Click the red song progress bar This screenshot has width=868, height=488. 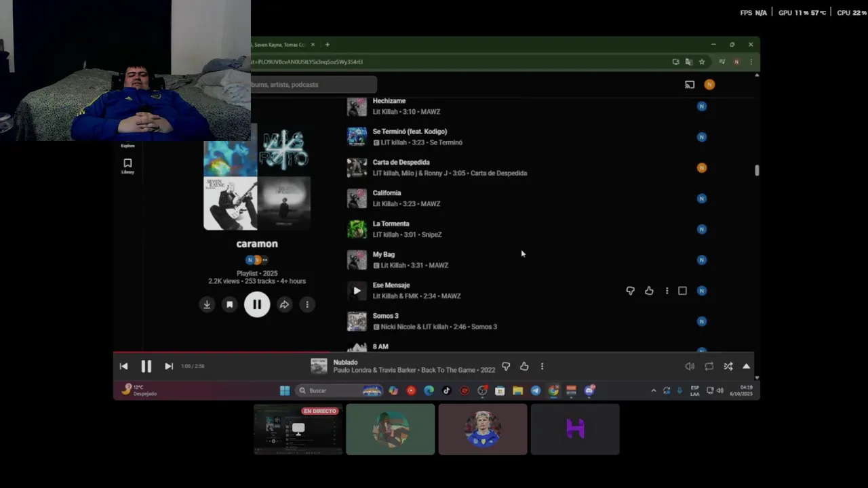pos(221,352)
